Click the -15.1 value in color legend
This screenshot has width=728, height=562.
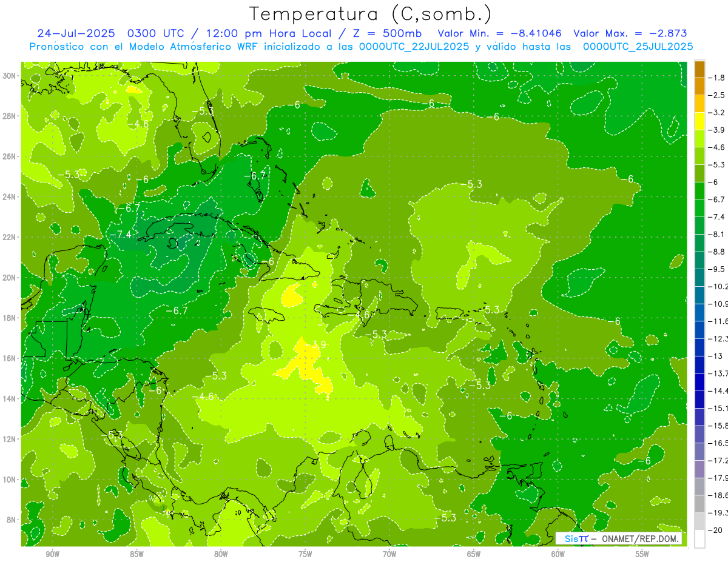tap(718, 408)
